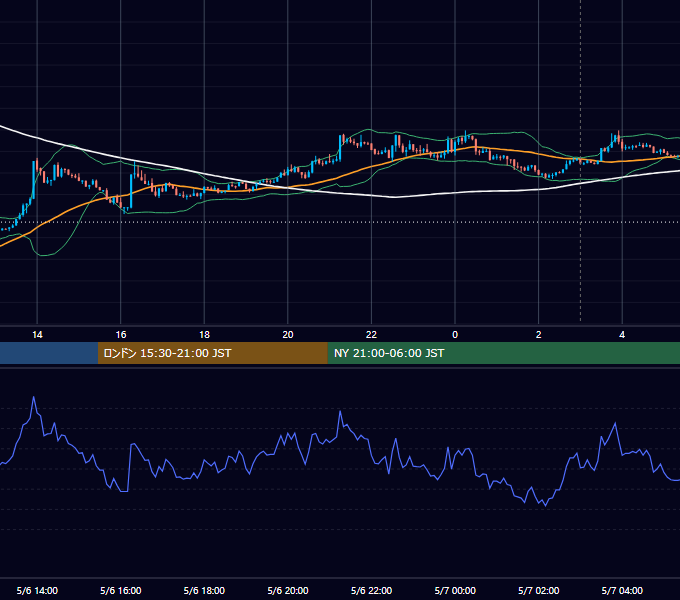The image size is (680, 600).
Task: Click the 22 hour label on price chart axis
Action: [x=371, y=335]
